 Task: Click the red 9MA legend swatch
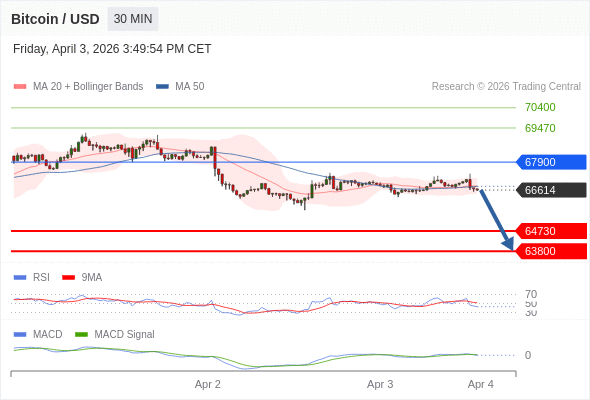click(x=68, y=278)
